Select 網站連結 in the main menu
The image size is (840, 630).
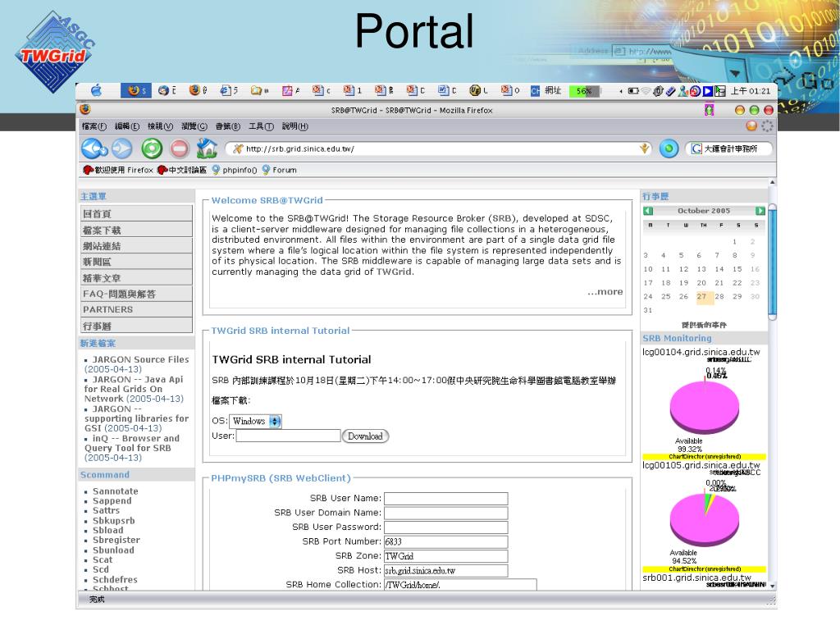(136, 246)
